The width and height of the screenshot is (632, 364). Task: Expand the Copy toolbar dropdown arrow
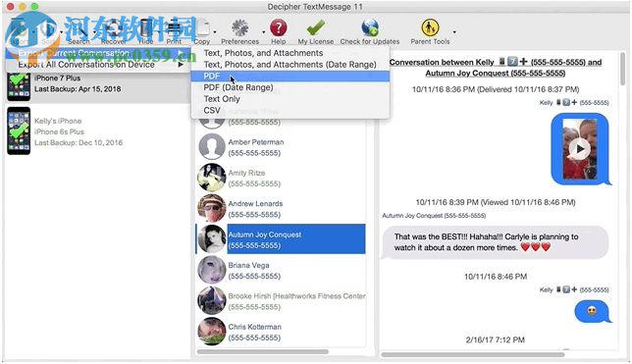point(215,32)
